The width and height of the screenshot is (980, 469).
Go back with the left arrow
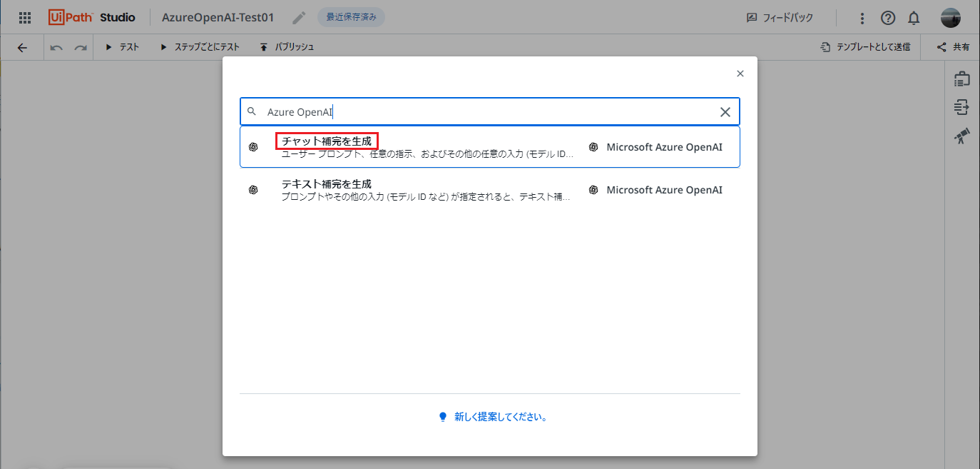pos(22,47)
